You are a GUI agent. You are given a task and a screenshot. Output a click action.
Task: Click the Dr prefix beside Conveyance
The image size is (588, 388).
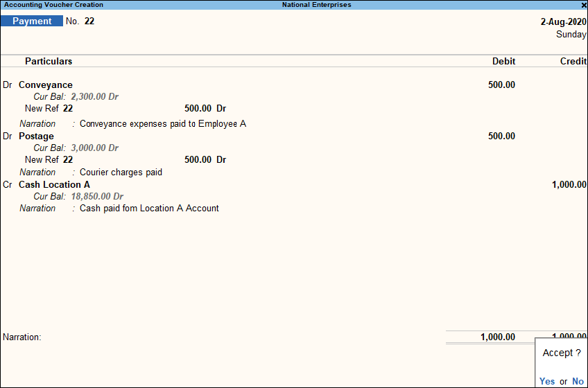click(8, 85)
